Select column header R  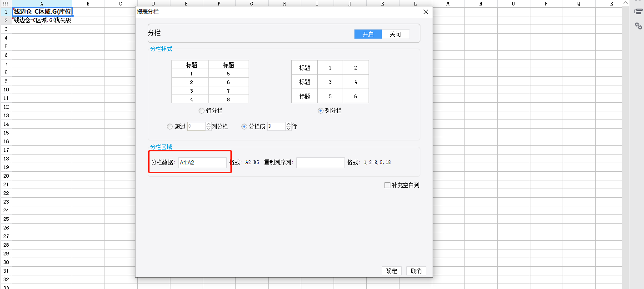[609, 4]
